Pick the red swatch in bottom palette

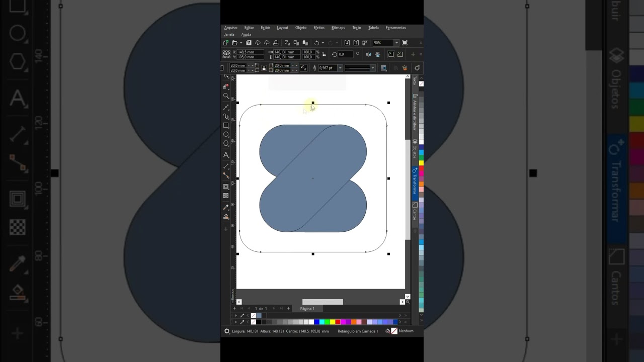pyautogui.click(x=338, y=322)
